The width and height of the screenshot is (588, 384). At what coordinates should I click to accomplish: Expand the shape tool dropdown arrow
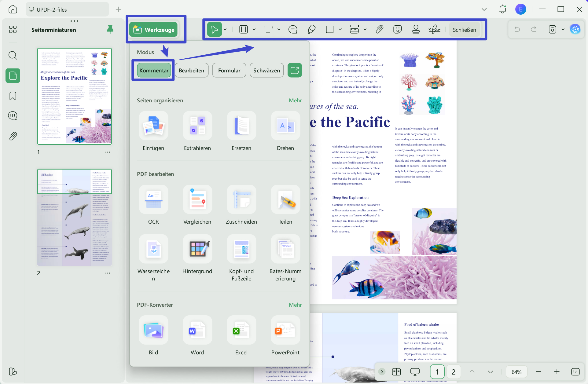340,30
